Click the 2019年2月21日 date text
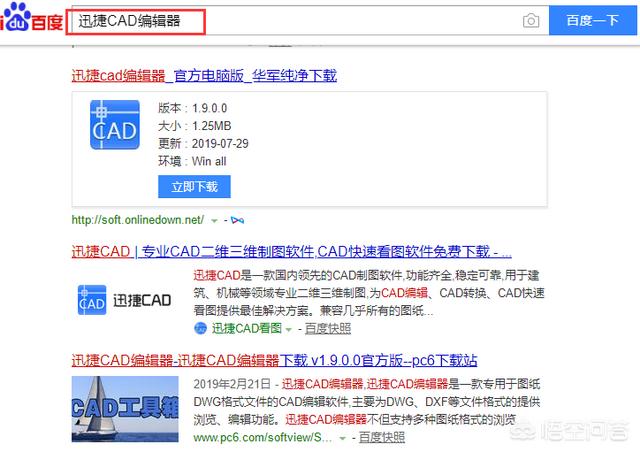This screenshot has height=452, width=640. click(232, 384)
